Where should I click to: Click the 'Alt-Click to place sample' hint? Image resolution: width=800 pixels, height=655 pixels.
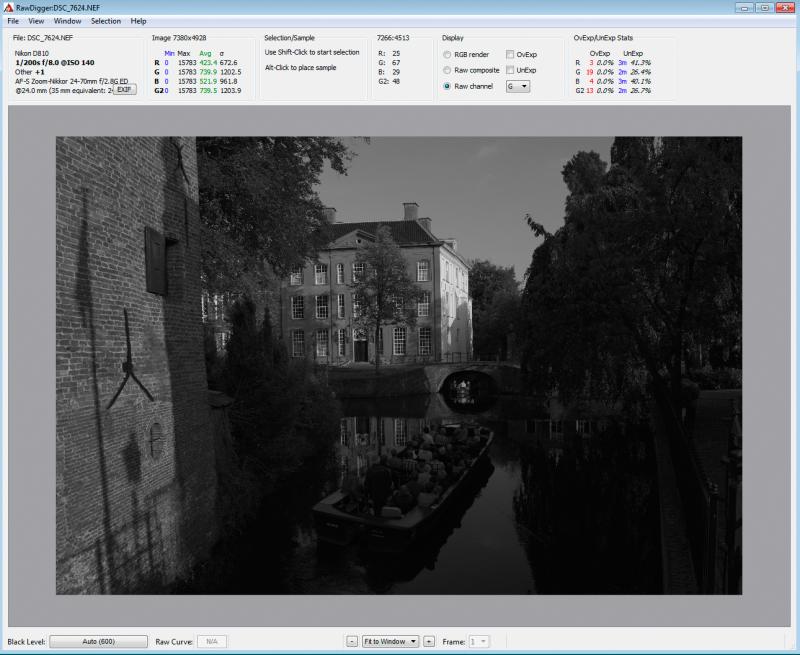(x=301, y=67)
